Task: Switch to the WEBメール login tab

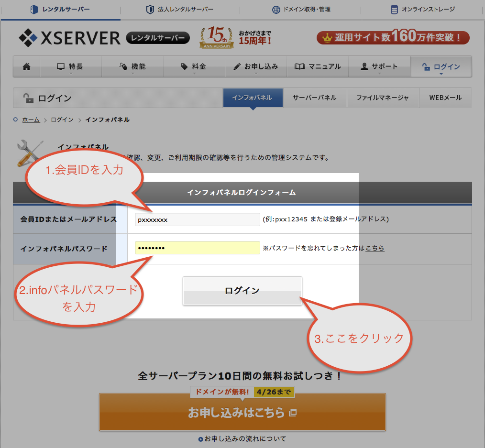Action: click(445, 98)
